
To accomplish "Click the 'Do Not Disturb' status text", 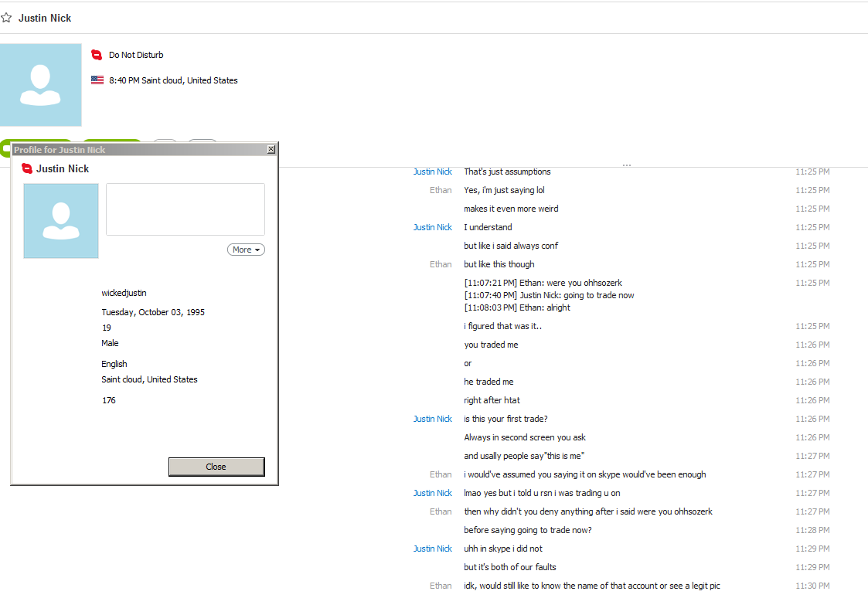I will [136, 55].
